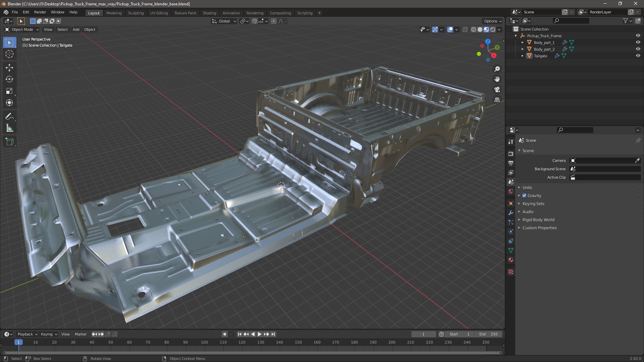Open the Object menu in header
The height and width of the screenshot is (362, 644).
point(89,29)
